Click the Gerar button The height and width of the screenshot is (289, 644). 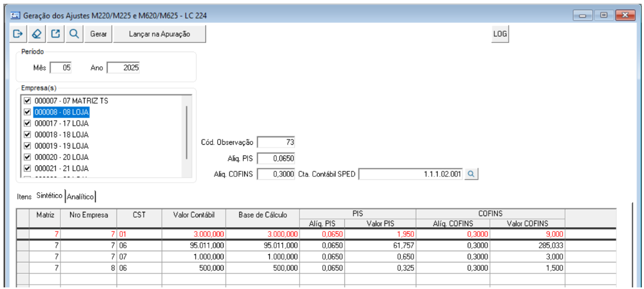[x=98, y=34]
